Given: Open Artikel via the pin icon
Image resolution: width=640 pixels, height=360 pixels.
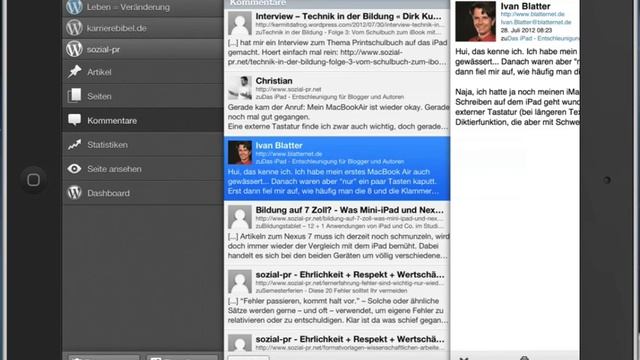Looking at the screenshot, I should [74, 72].
